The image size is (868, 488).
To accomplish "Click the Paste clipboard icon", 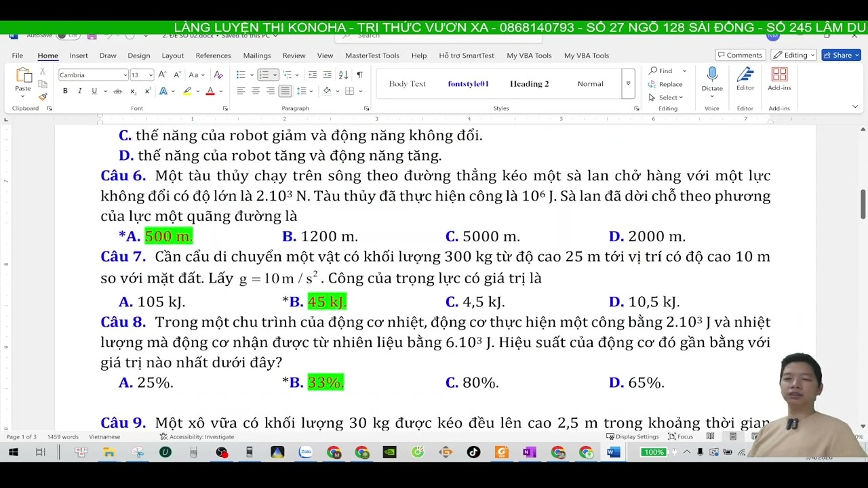I will 23,75.
